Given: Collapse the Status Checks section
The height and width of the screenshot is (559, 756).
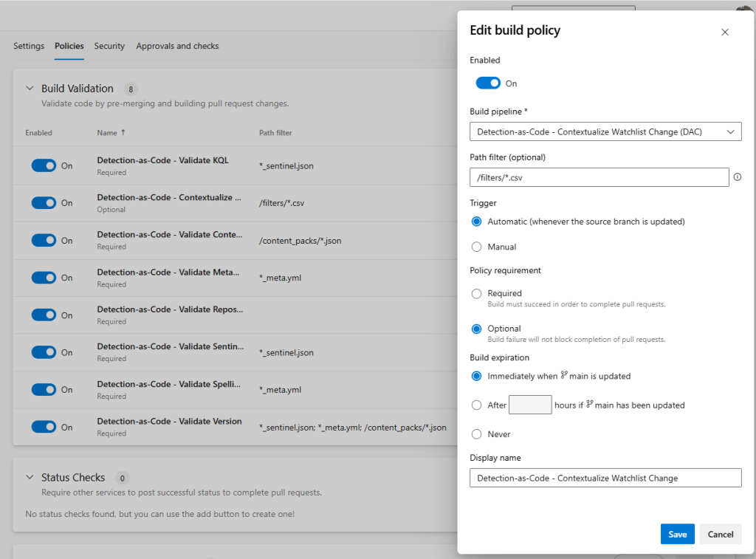Looking at the screenshot, I should [x=30, y=477].
